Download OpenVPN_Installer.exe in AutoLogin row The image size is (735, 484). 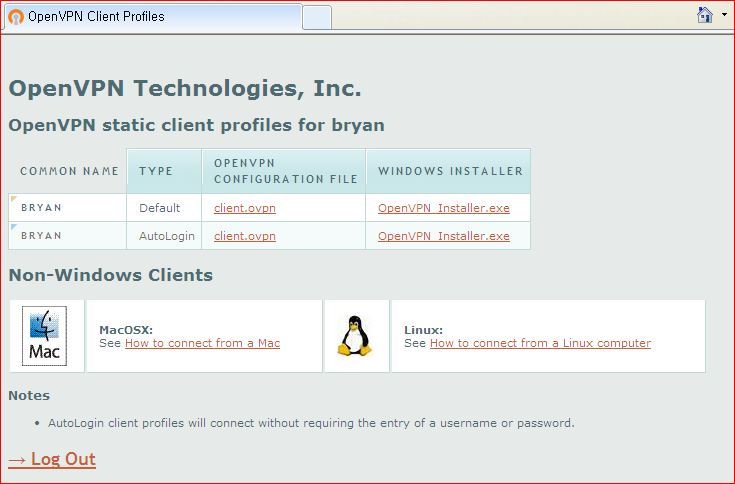(443, 236)
